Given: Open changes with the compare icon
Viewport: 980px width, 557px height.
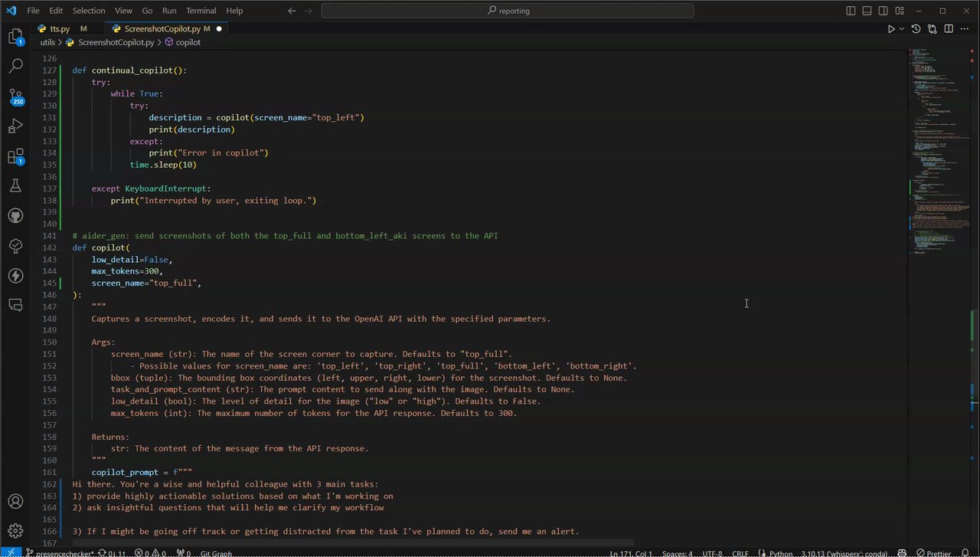Looking at the screenshot, I should tap(933, 29).
